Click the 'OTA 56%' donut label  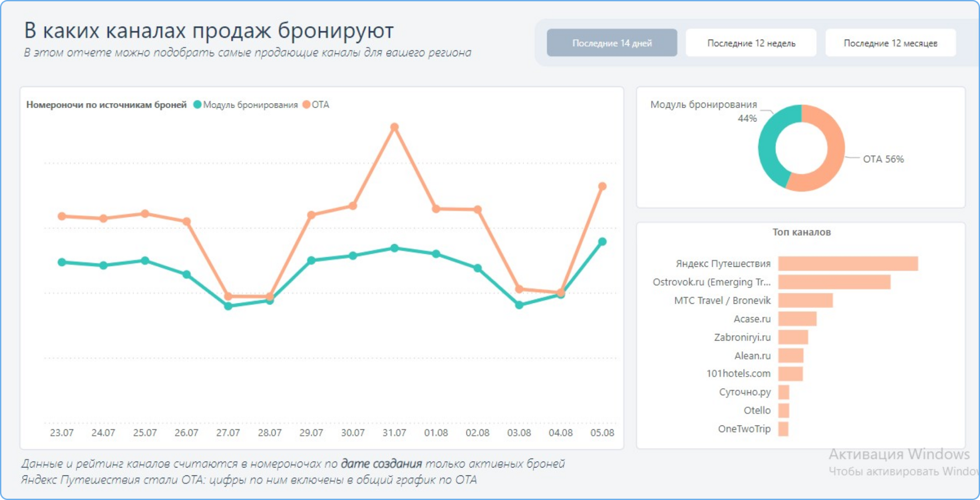coord(883,159)
